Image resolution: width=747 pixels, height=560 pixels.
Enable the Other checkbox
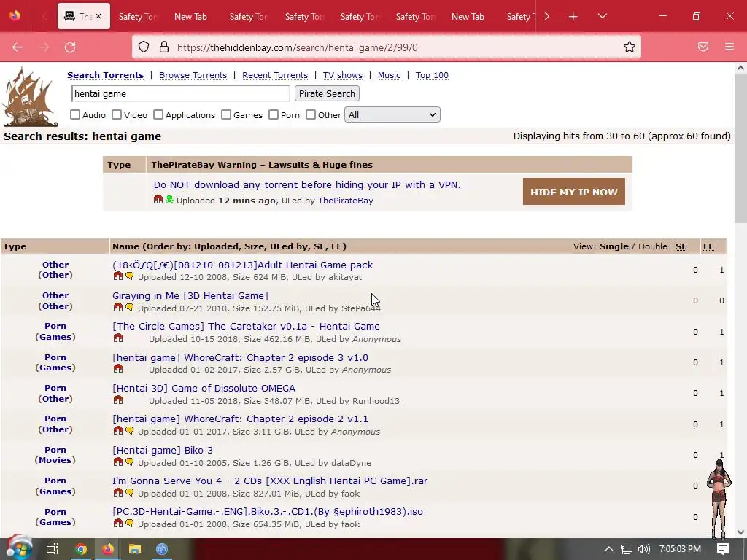[x=311, y=114]
